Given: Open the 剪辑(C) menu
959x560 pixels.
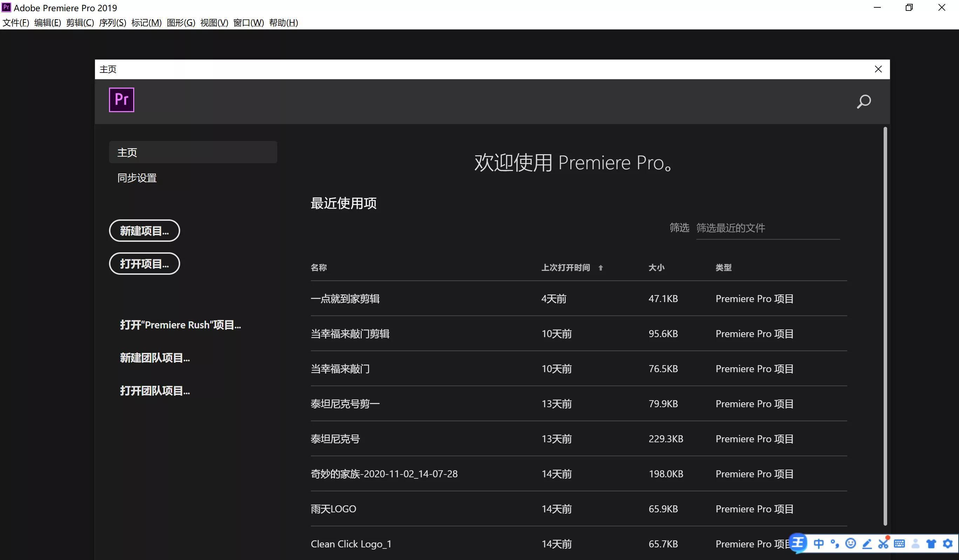Looking at the screenshot, I should click(80, 23).
